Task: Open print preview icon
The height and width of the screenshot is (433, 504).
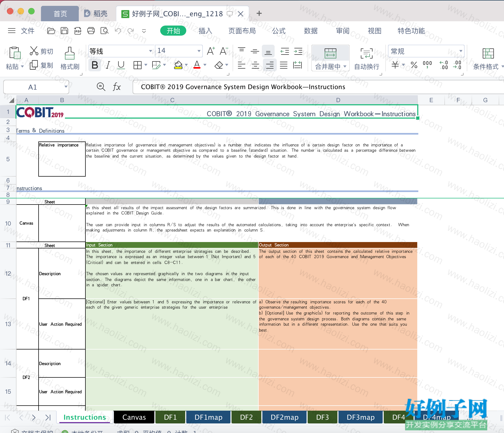Action: (105, 31)
